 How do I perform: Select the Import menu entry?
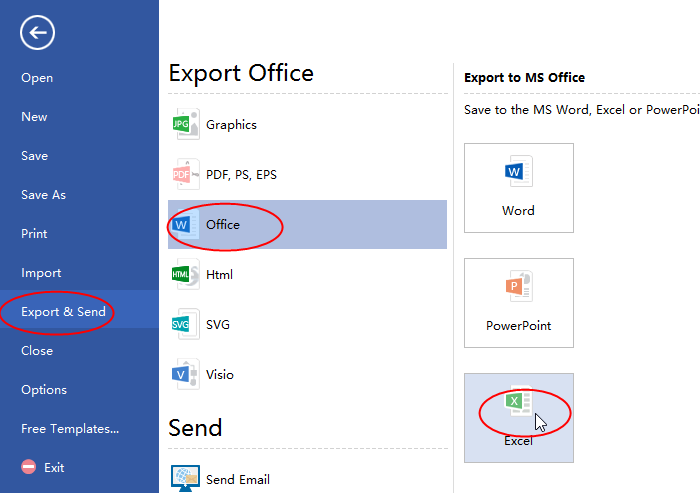41,273
